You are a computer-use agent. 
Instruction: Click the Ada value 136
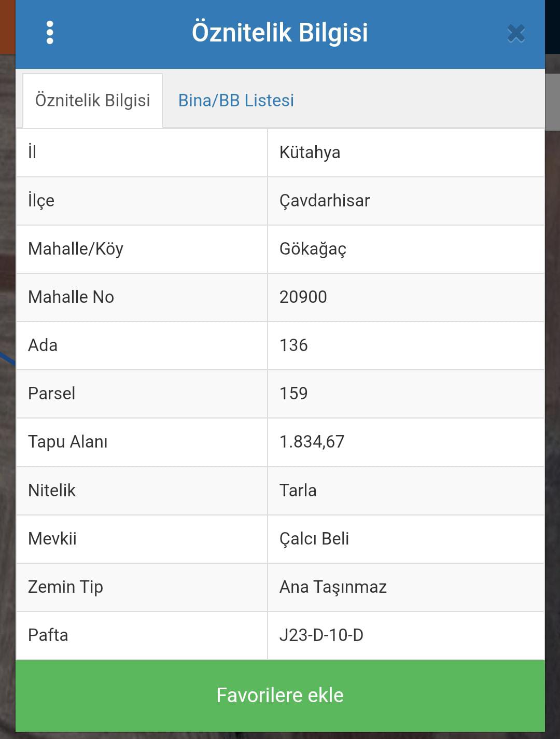(293, 345)
